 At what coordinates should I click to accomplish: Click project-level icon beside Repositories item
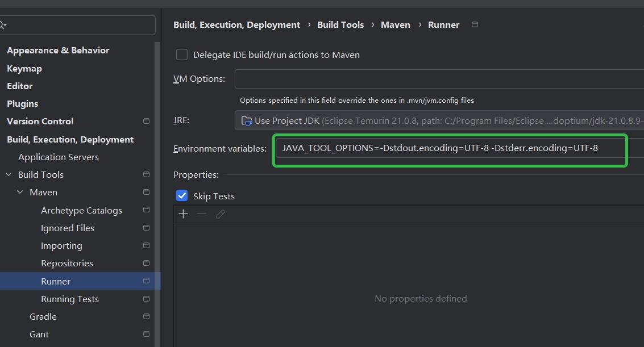point(146,263)
